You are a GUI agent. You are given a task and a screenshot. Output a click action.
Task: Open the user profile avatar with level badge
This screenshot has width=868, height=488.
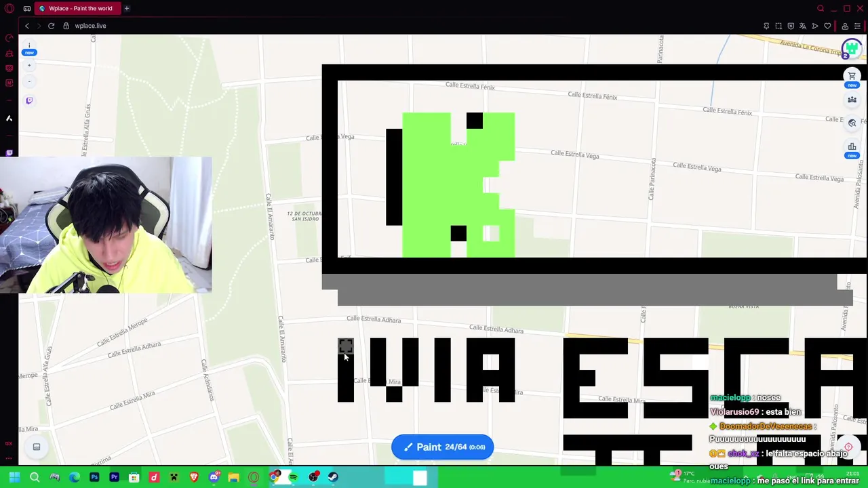coord(851,49)
